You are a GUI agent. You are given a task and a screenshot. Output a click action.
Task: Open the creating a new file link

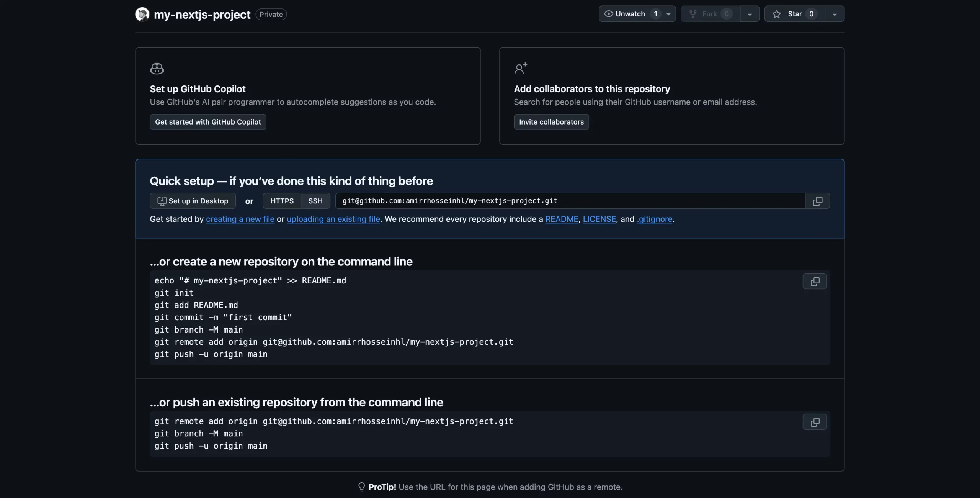pyautogui.click(x=240, y=219)
